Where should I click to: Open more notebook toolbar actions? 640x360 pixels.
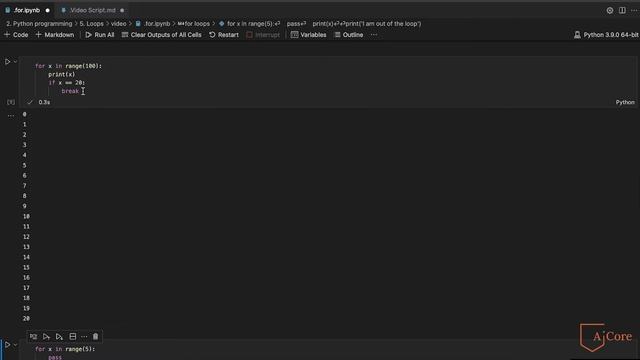coord(374,35)
